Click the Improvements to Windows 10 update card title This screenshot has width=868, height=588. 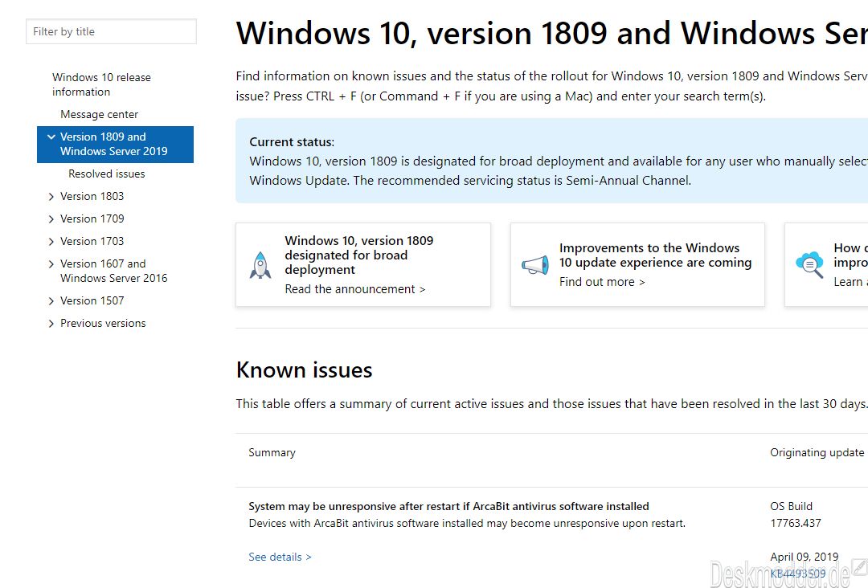pyautogui.click(x=656, y=255)
